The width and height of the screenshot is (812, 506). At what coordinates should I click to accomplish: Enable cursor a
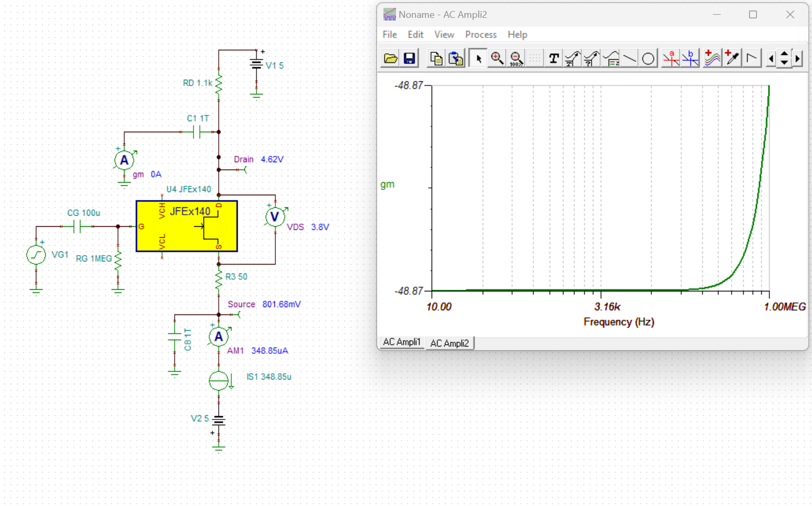pos(671,58)
